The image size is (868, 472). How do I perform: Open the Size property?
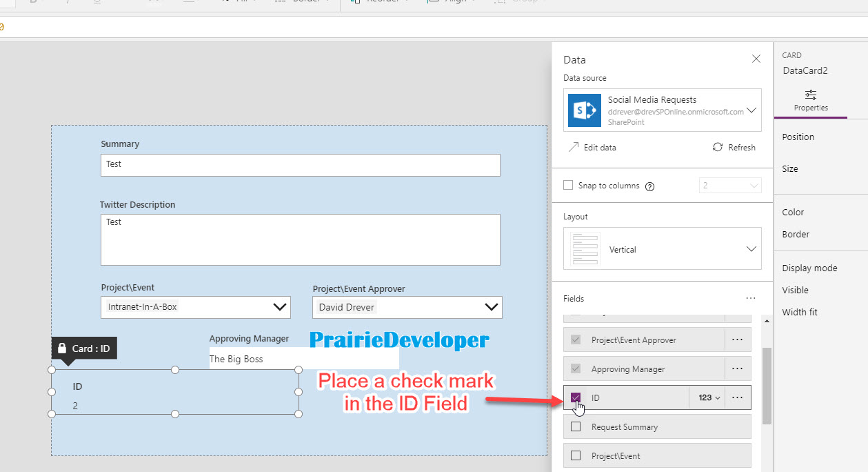click(x=790, y=169)
